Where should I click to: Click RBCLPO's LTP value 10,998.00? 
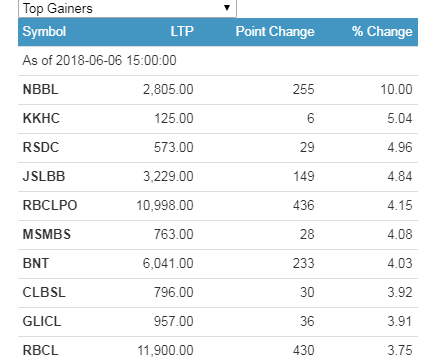click(165, 205)
